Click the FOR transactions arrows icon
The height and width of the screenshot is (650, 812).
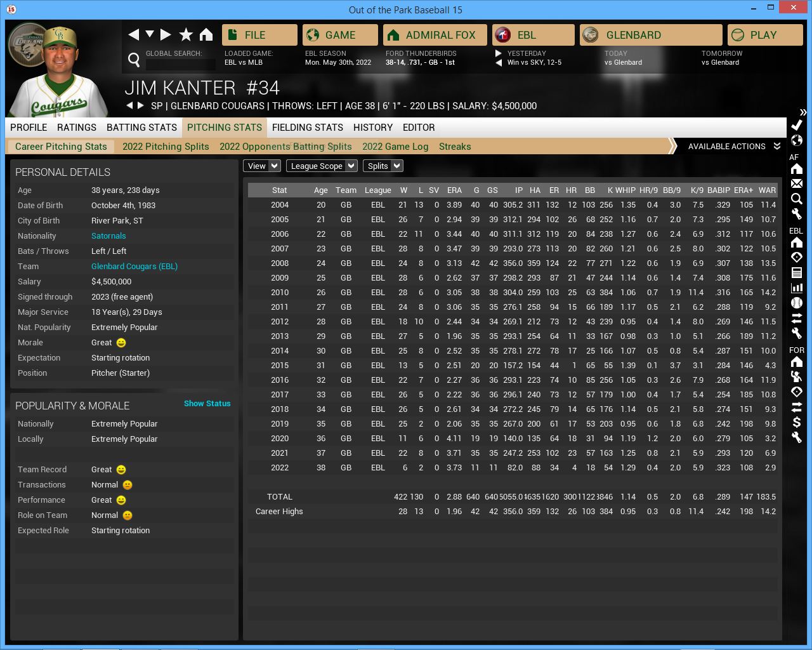pos(797,407)
